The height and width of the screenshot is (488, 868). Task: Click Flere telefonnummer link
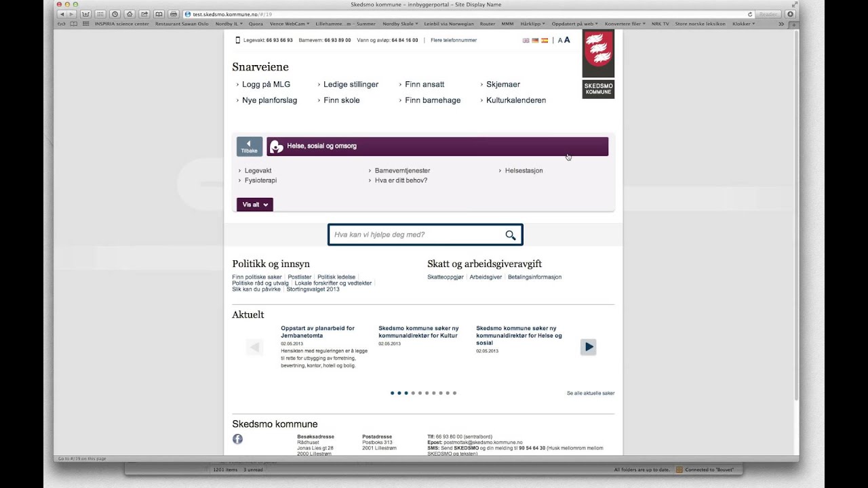[x=454, y=40]
